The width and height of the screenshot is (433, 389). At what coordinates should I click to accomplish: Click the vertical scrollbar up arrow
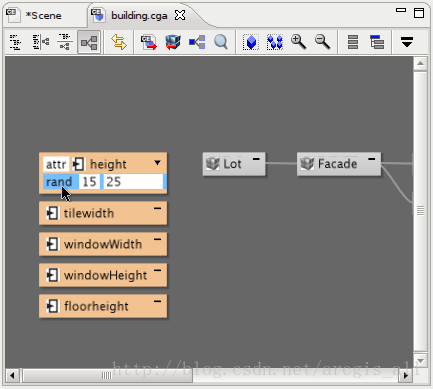click(420, 63)
